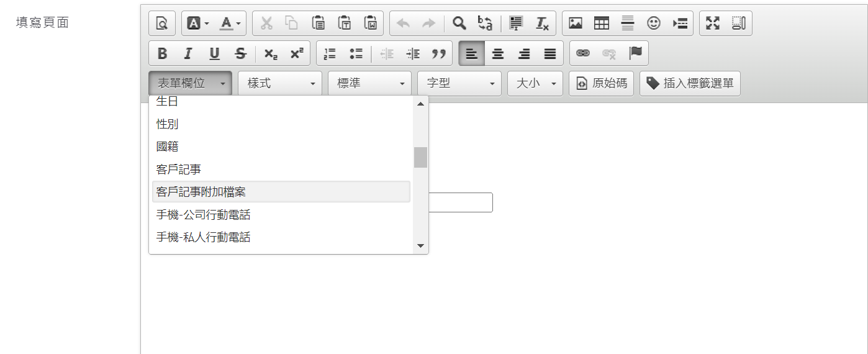Click the insert image icon
Viewport: 868px width, 354px height.
coord(576,23)
